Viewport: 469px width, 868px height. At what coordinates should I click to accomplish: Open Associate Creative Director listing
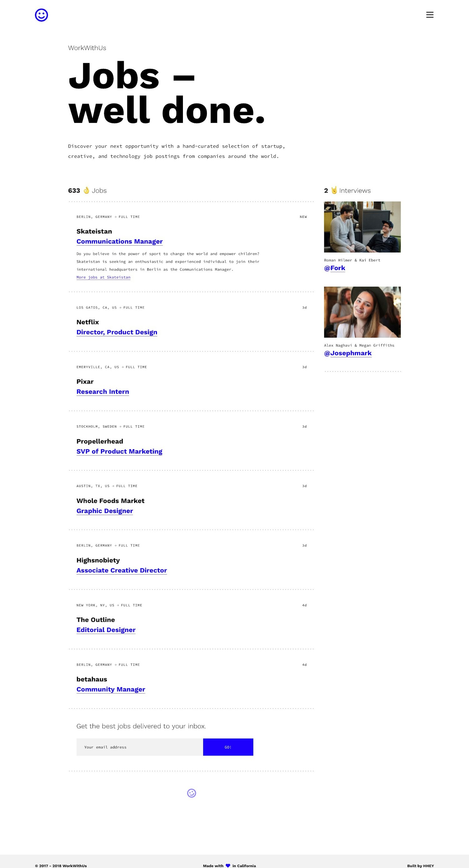pos(122,570)
